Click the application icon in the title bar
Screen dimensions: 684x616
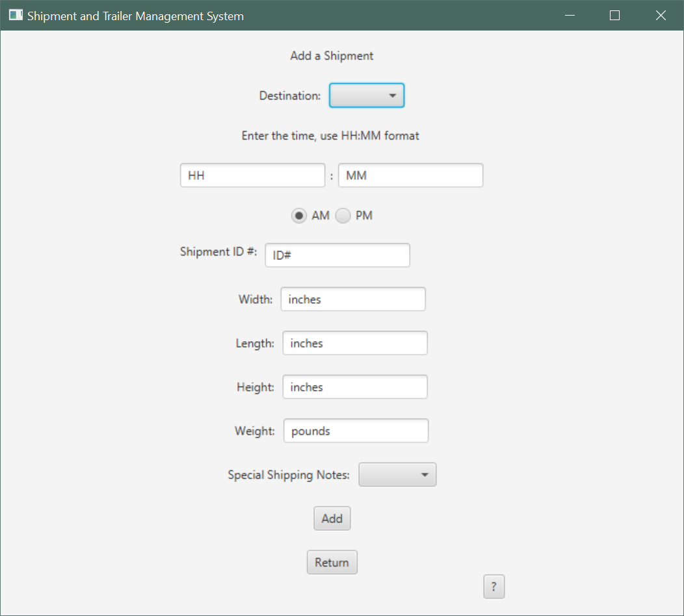(x=14, y=14)
